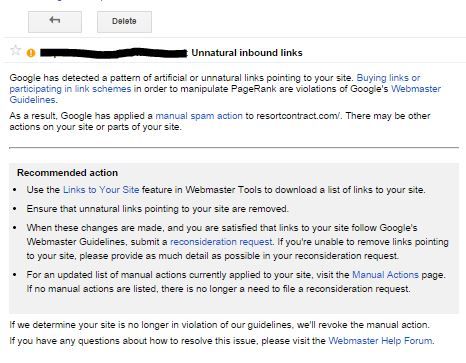This screenshot has height=363, width=466.
Task: Click the 'As a result, Google has applied' text
Action: pyautogui.click(x=81, y=116)
